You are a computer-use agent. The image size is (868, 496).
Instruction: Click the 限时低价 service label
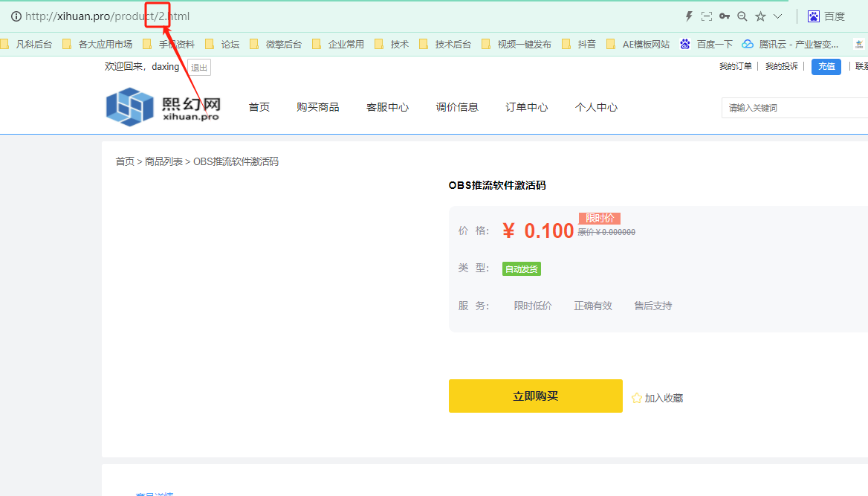click(533, 306)
